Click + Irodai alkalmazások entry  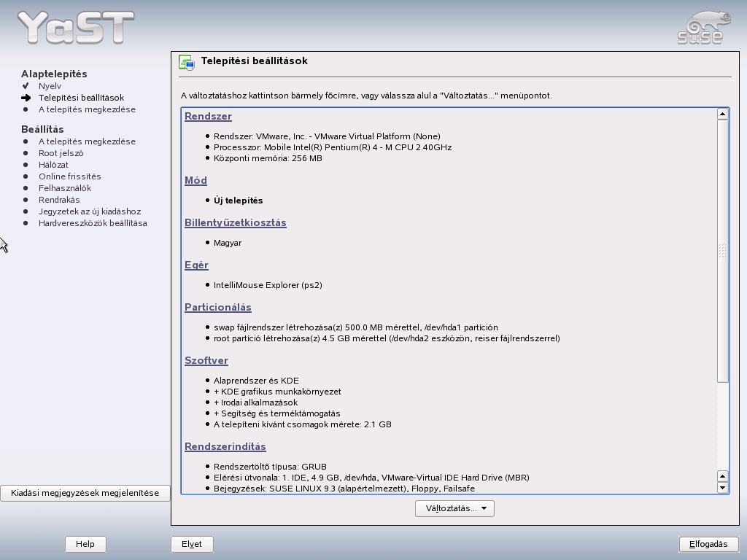[256, 402]
